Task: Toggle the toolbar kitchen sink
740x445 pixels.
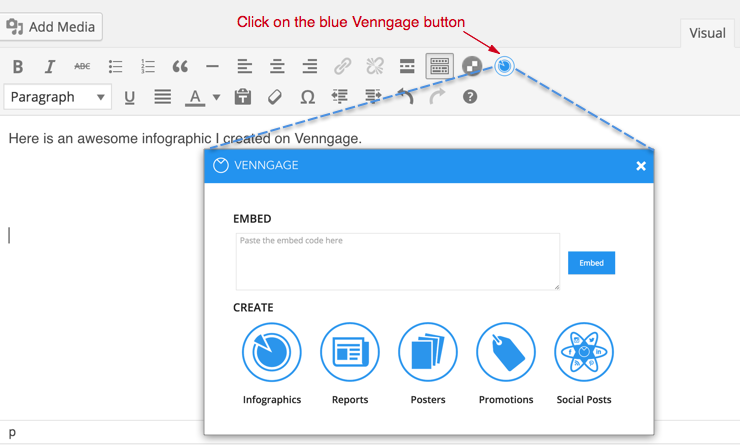Action: pyautogui.click(x=439, y=66)
